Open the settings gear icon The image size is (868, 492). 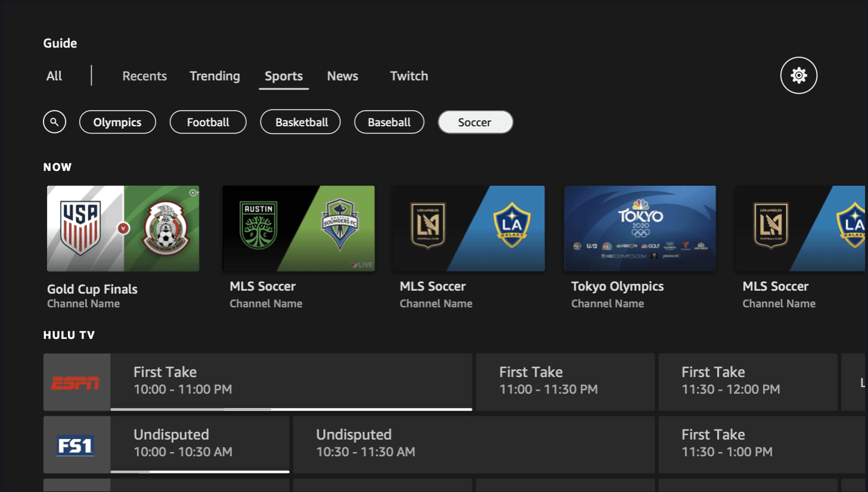[x=798, y=76]
